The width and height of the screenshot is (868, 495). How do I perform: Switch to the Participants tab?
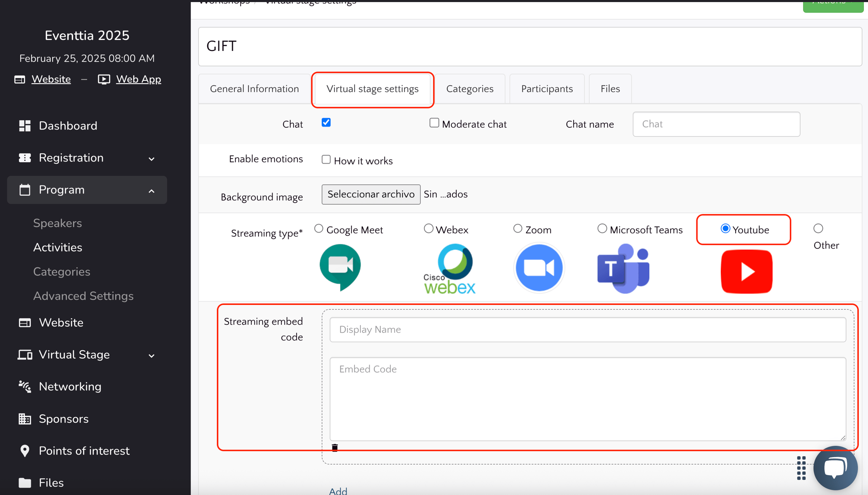coord(547,89)
